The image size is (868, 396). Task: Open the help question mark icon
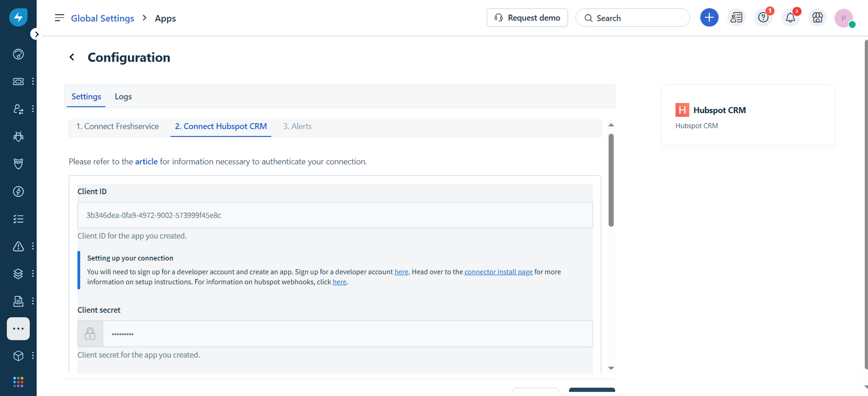(x=763, y=18)
